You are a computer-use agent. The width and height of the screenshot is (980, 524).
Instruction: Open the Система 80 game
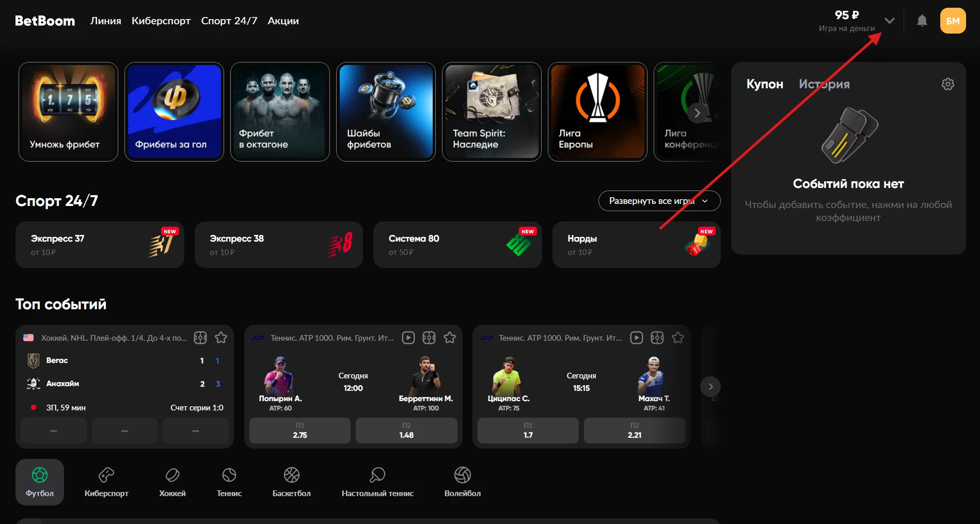point(457,245)
